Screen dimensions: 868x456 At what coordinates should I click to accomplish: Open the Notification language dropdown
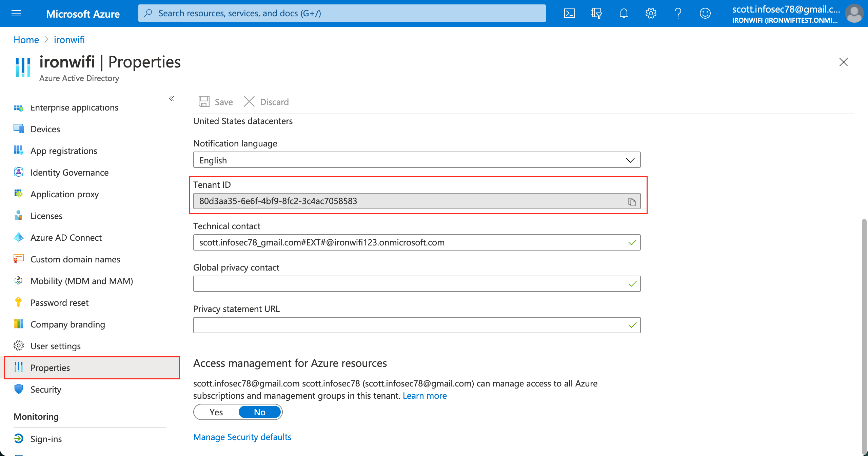click(x=630, y=160)
